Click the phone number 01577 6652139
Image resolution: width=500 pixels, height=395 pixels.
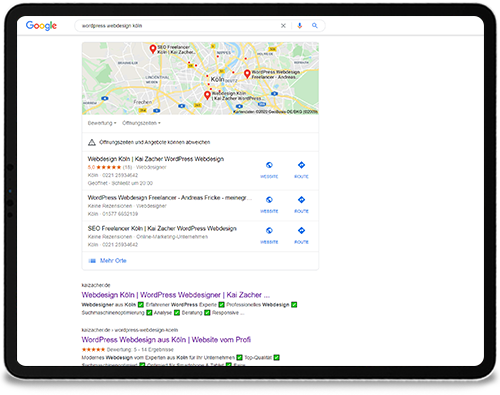click(x=120, y=214)
